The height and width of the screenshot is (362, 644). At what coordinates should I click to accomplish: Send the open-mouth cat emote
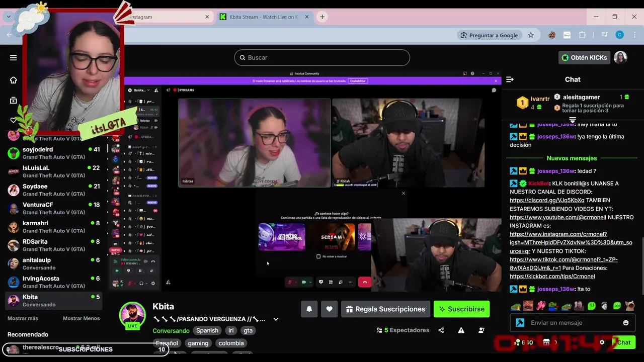tap(629, 306)
